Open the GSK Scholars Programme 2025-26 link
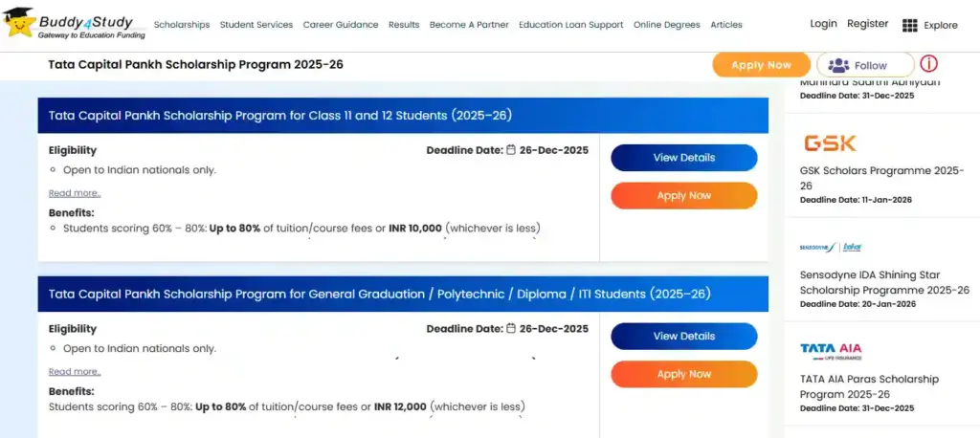The width and height of the screenshot is (980, 438). (x=881, y=178)
